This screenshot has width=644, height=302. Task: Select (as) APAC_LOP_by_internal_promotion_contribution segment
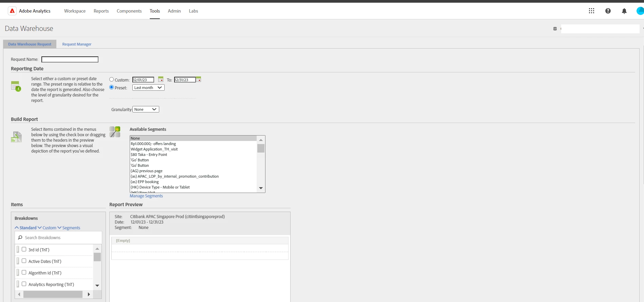[x=194, y=176]
